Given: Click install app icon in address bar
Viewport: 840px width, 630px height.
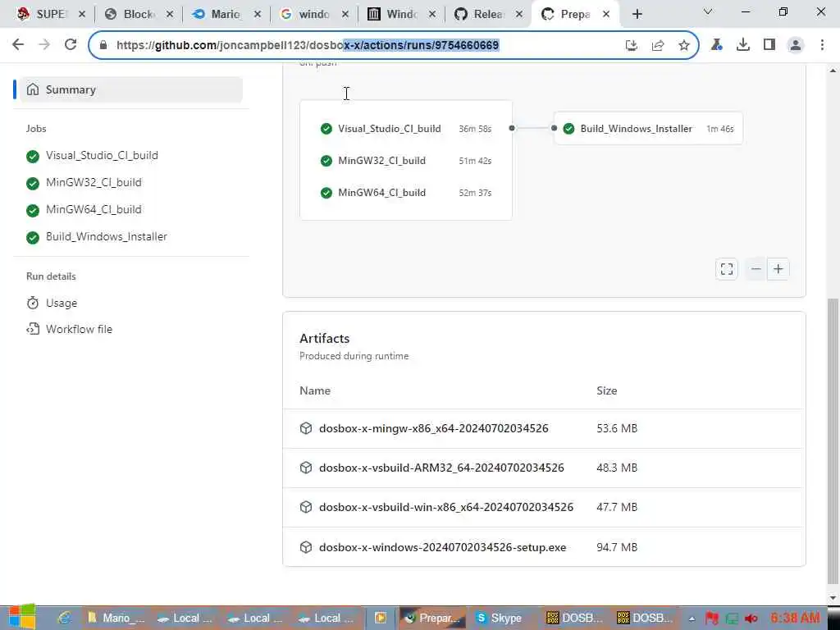Looking at the screenshot, I should 632,46.
